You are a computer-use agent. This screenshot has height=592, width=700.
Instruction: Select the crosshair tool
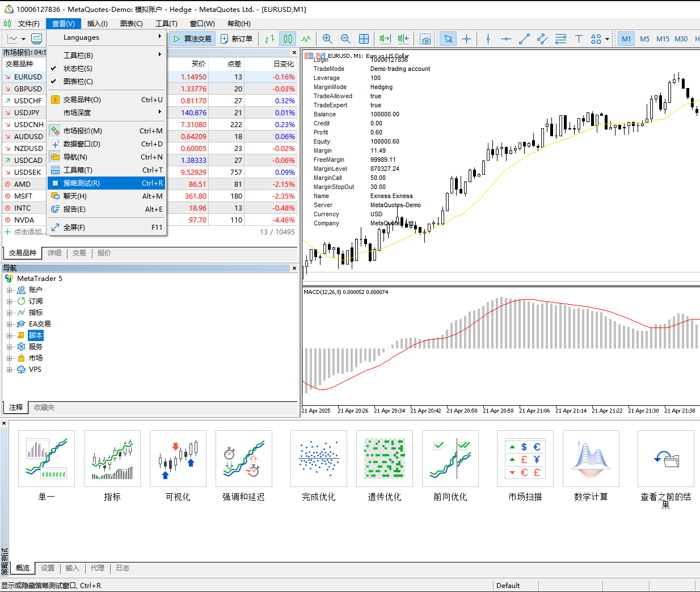tap(466, 39)
